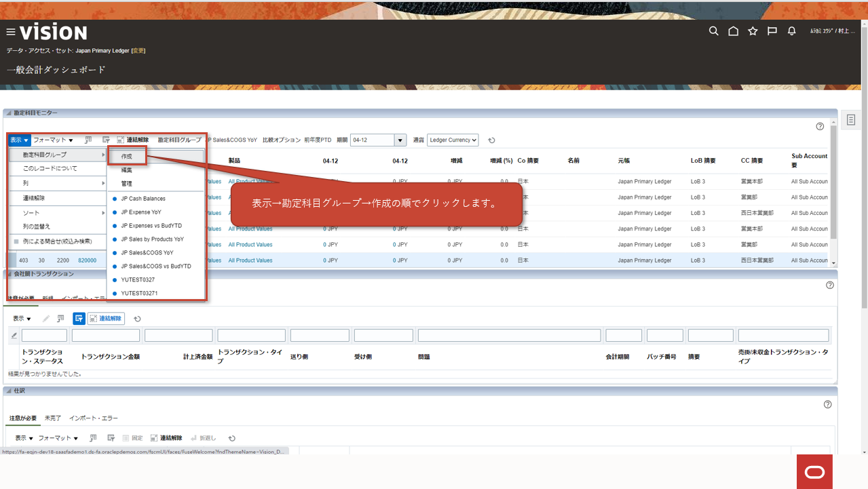Click help icon in 会社間トランザクション panel
868x489 pixels.
[x=829, y=285]
